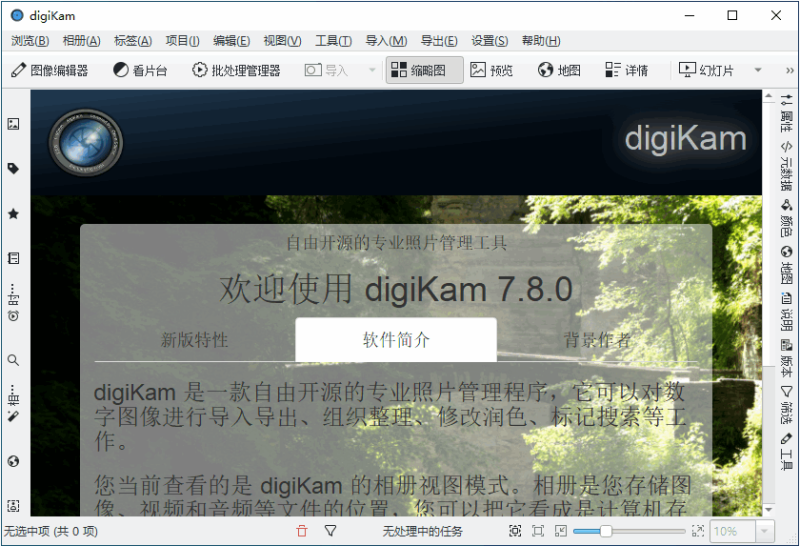Image resolution: width=800 pixels, height=546 pixels.
Task: Click the 无处理中的任务 status text
Action: [422, 531]
